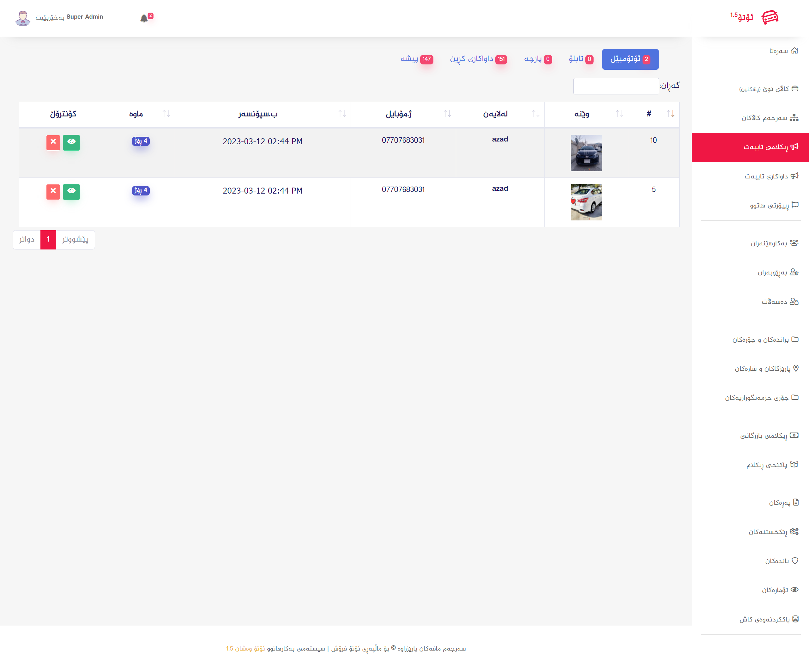Click the red delete button in row 5
Viewport: 809px width, 672px height.
53,191
